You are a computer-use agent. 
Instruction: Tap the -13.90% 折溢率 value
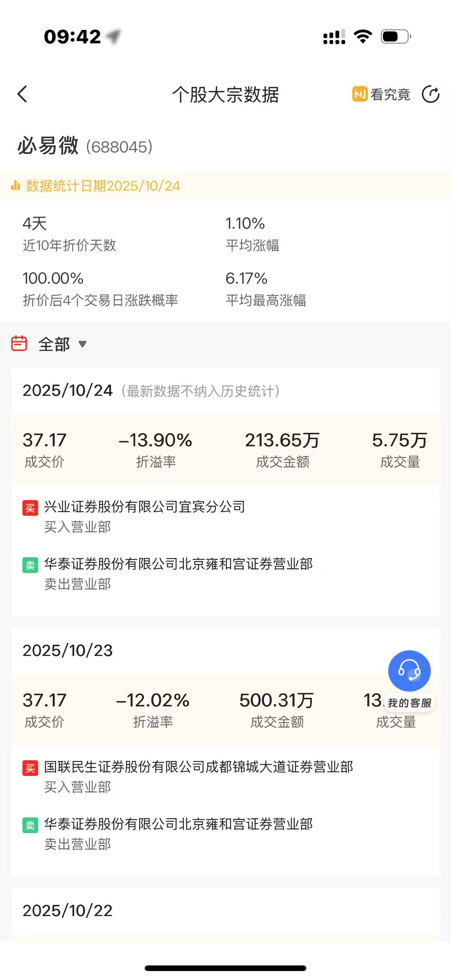155,441
